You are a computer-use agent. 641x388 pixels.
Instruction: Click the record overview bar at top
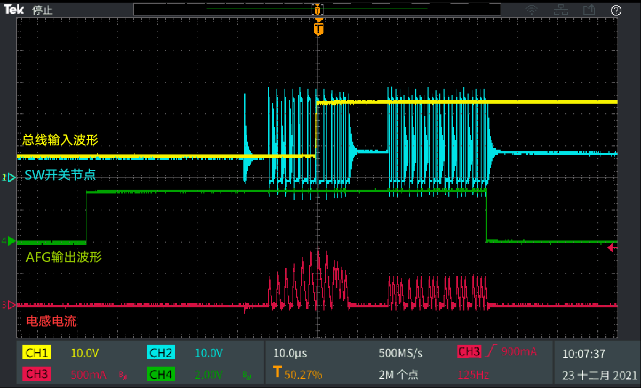pos(317,9)
